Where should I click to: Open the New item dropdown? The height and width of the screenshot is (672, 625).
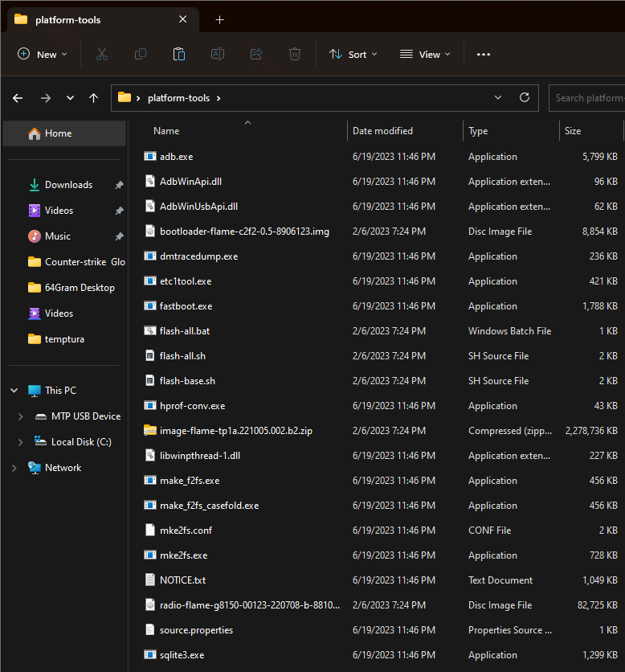tap(42, 54)
